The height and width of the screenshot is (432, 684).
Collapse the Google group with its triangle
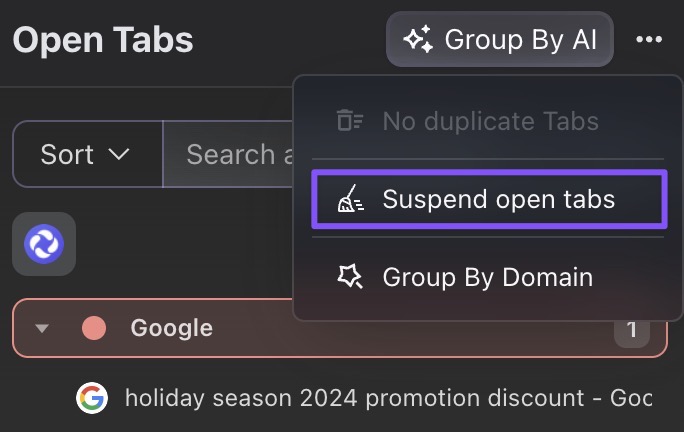pos(42,329)
